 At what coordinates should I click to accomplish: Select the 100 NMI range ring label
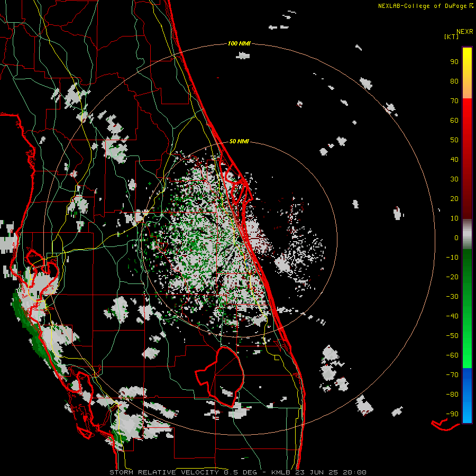(239, 44)
